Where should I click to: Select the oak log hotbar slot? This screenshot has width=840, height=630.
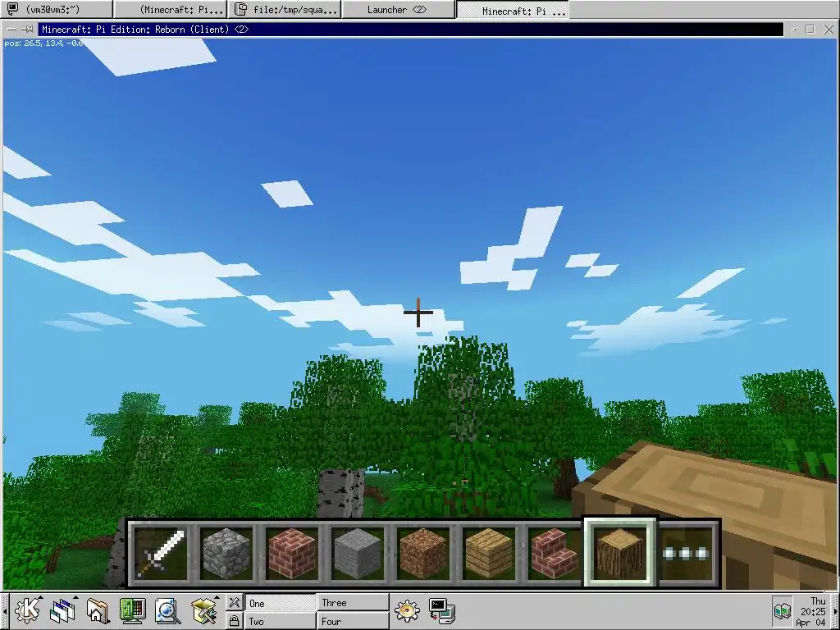point(620,552)
